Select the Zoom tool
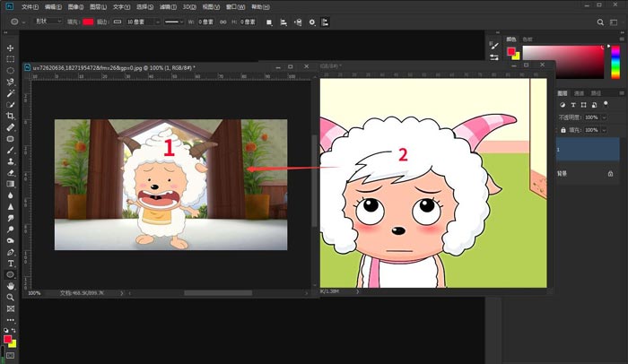Image resolution: width=628 pixels, height=364 pixels. coord(11,297)
